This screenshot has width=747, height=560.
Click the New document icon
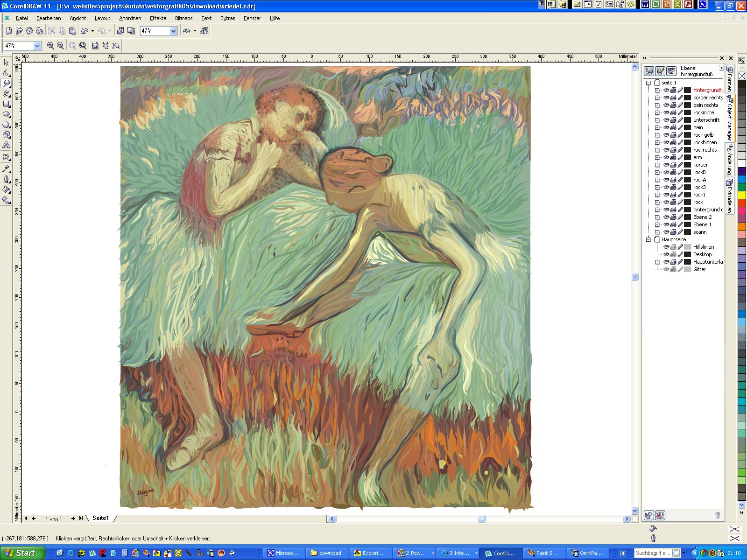9,31
